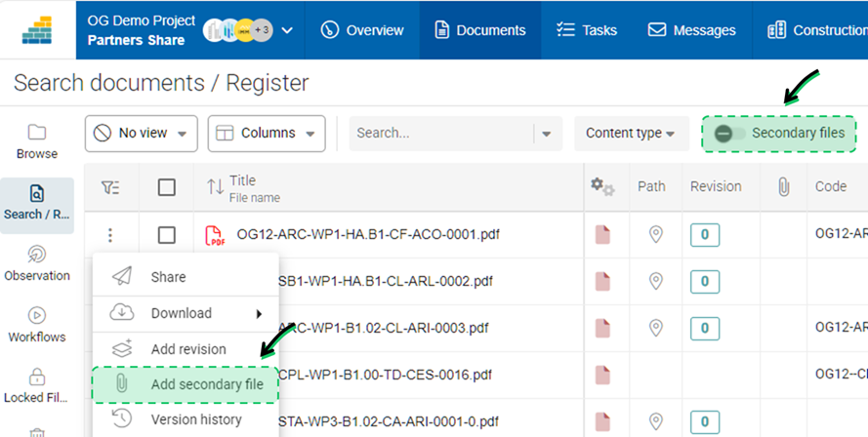Click red document icon in ARI-0001-0 row

pyautogui.click(x=602, y=422)
